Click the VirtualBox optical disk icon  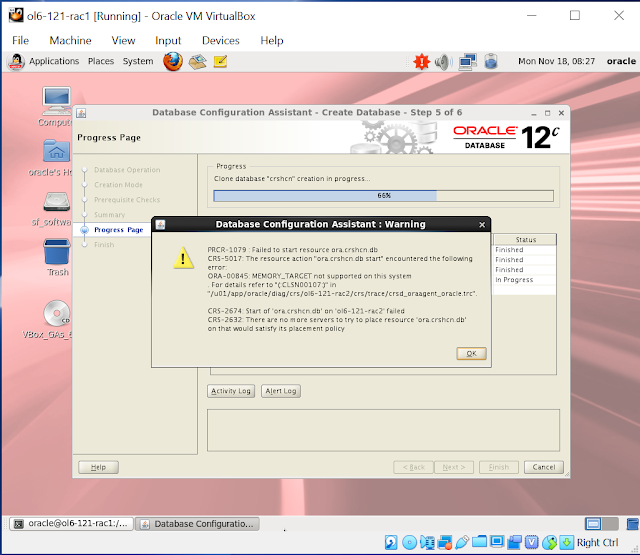(409, 542)
